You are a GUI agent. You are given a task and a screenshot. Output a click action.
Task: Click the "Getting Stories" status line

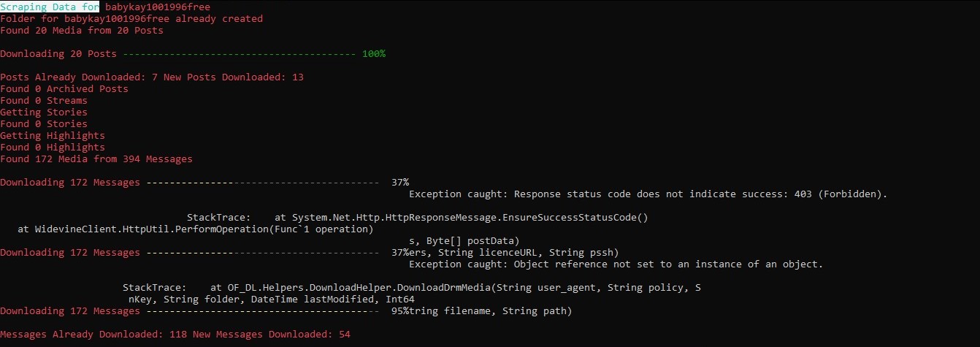(44, 112)
